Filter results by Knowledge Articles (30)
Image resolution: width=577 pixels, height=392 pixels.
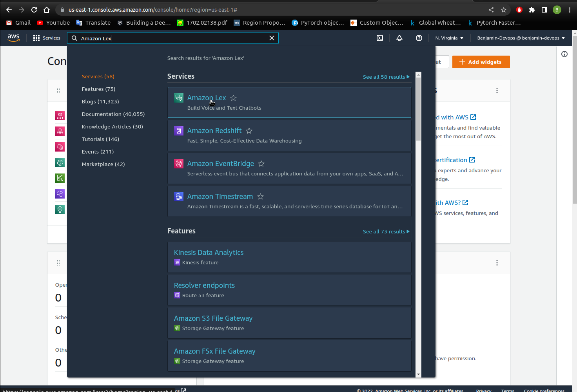pos(112,126)
